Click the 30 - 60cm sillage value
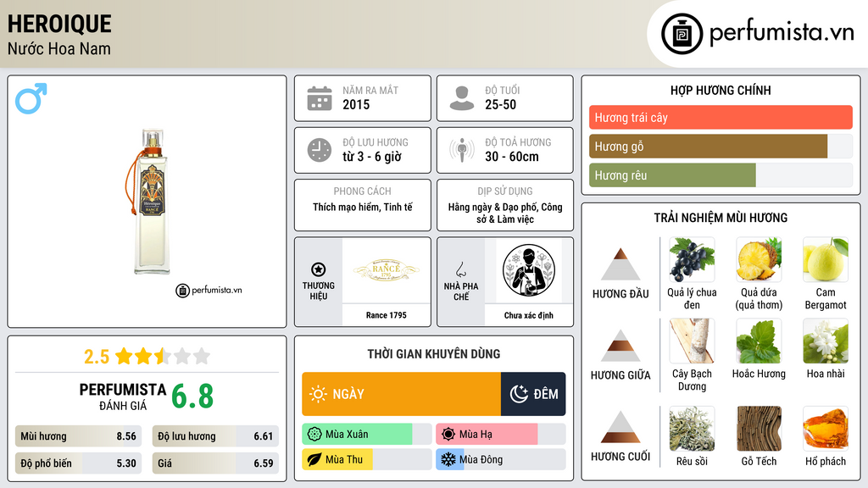This screenshot has width=868, height=488. pyautogui.click(x=512, y=157)
